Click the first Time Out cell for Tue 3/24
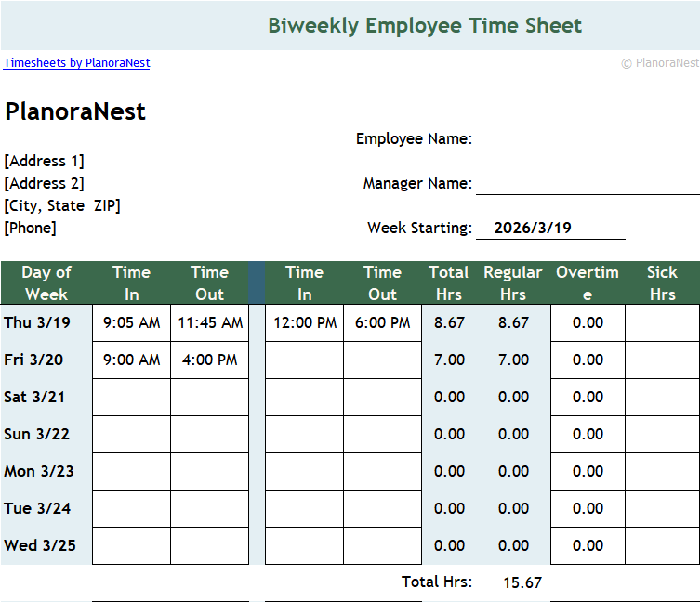 210,508
